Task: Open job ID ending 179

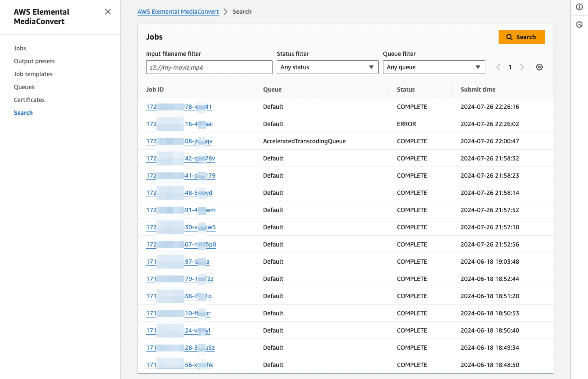Action: pyautogui.click(x=181, y=176)
